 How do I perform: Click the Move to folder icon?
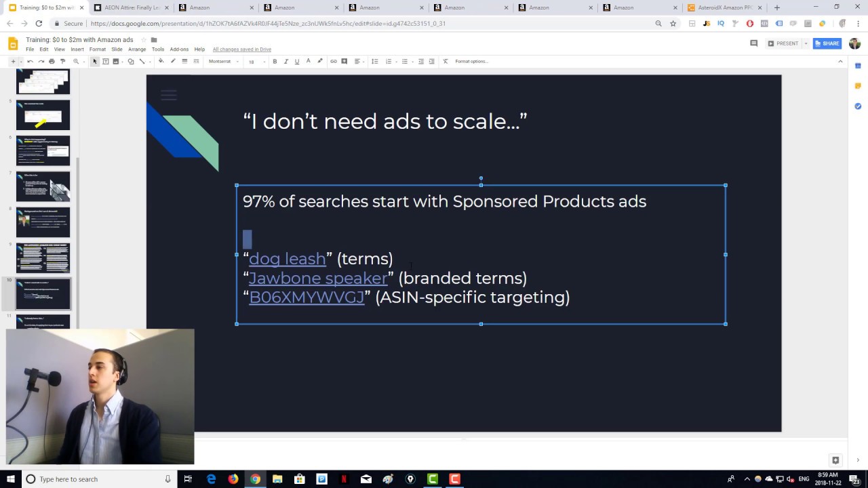click(154, 40)
